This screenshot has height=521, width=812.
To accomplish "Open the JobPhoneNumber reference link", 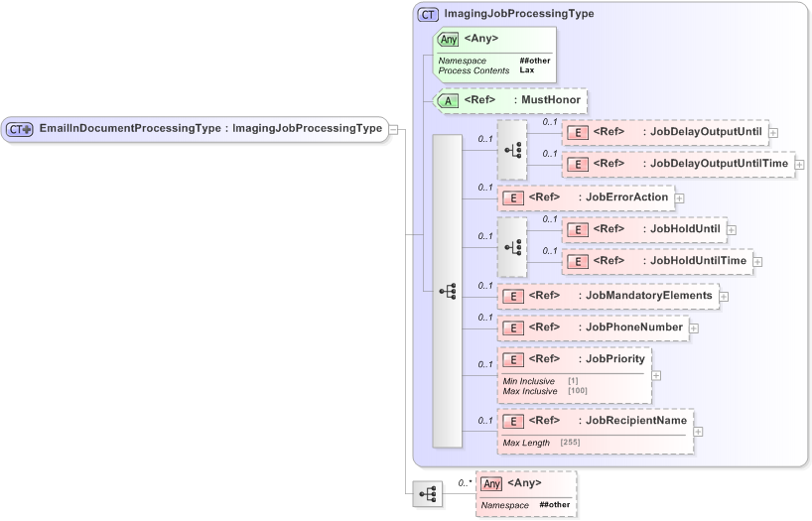I will click(633, 327).
